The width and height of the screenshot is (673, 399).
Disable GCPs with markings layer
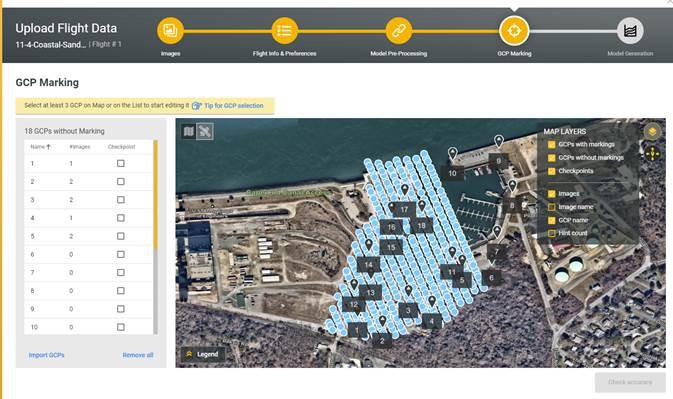pos(552,145)
